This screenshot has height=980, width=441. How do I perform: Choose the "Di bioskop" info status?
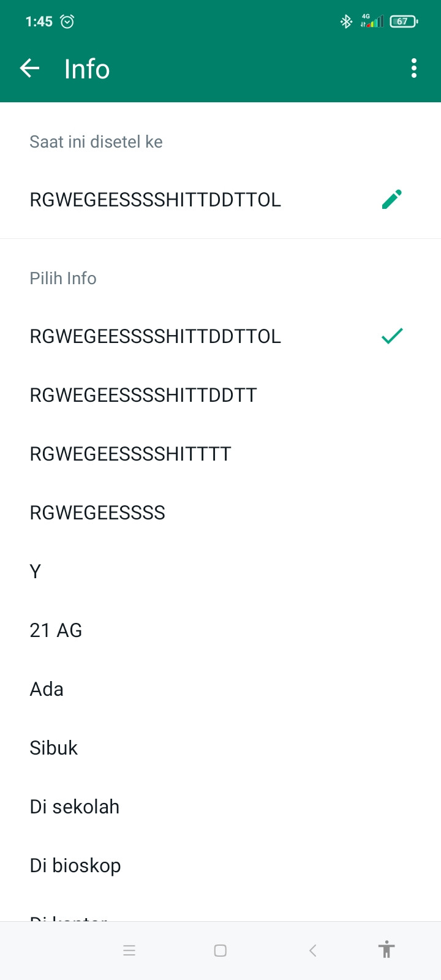(75, 865)
